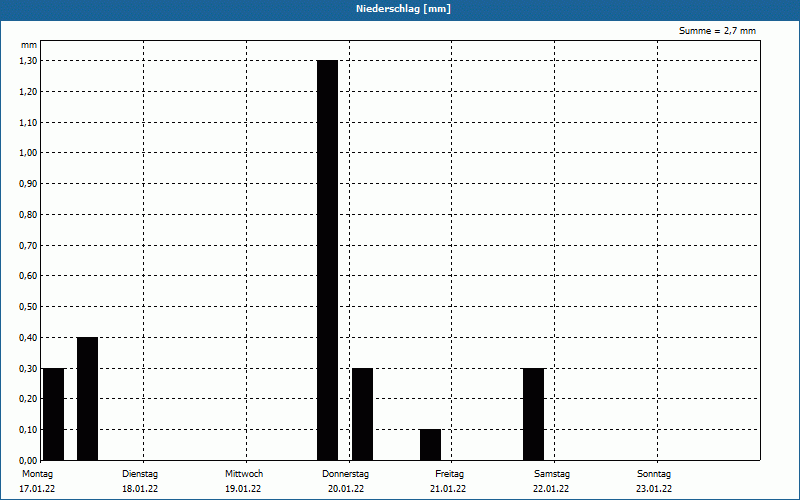Screen dimensions: 800x500
Task: Click the date 23.01.22
Action: click(654, 489)
